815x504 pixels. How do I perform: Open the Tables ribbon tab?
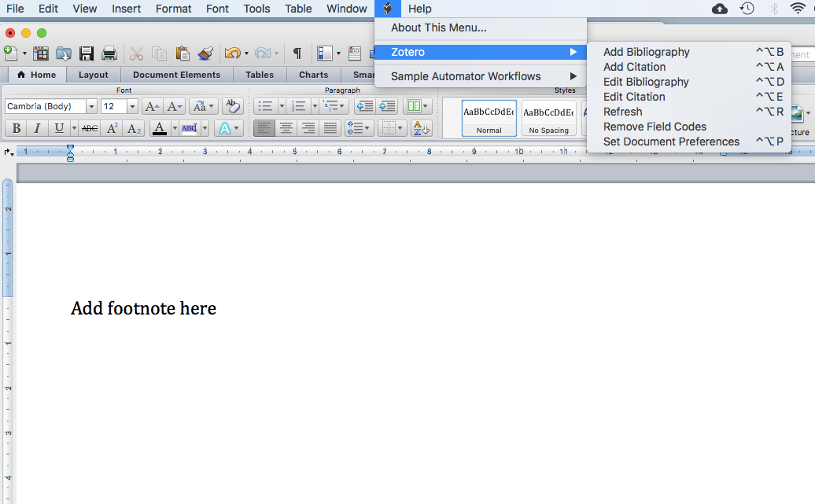click(260, 75)
